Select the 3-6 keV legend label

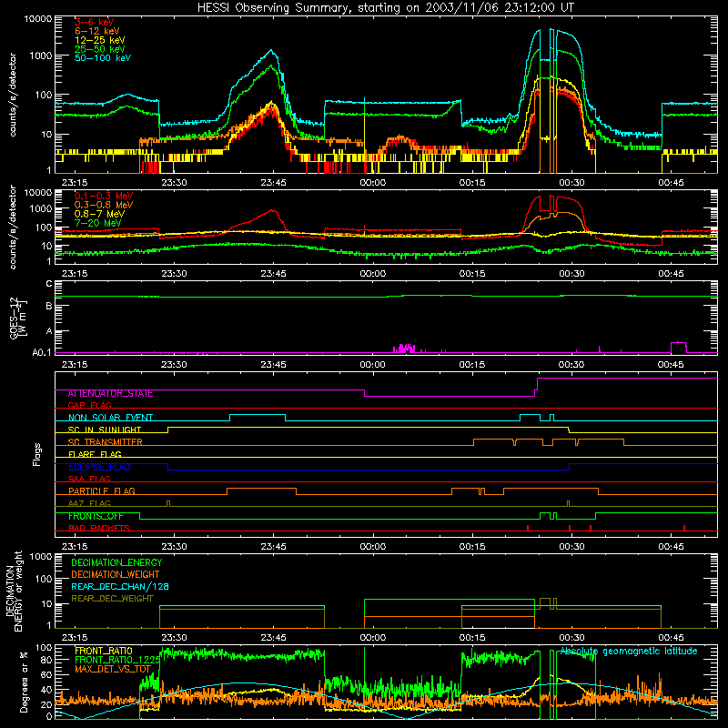click(94, 22)
